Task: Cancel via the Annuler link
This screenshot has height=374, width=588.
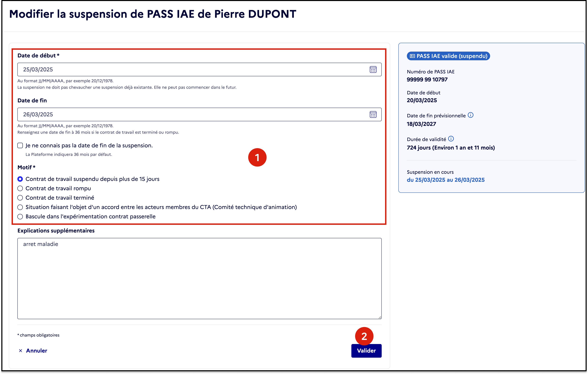Action: coord(36,350)
